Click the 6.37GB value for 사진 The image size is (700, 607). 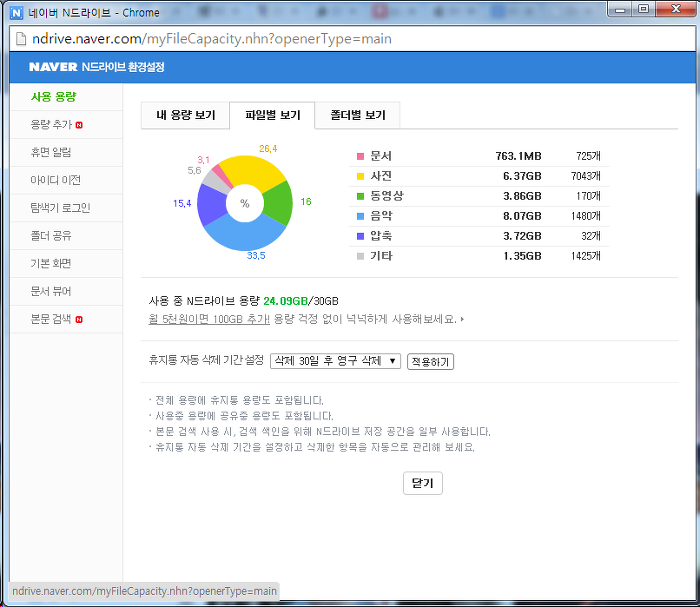(522, 176)
